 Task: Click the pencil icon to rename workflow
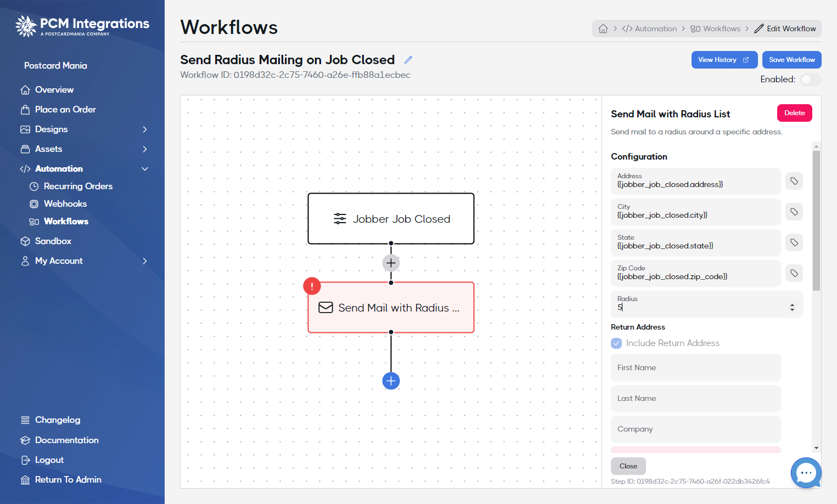408,60
